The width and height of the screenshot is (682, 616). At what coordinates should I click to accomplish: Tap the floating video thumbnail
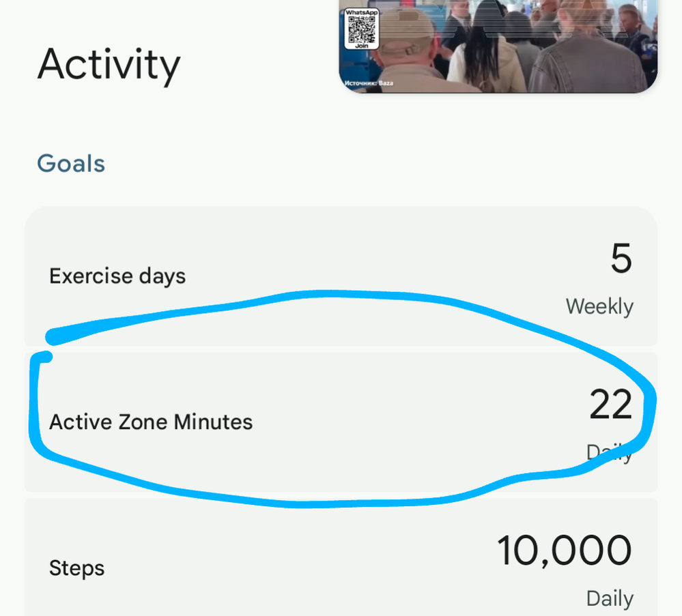tap(498, 46)
